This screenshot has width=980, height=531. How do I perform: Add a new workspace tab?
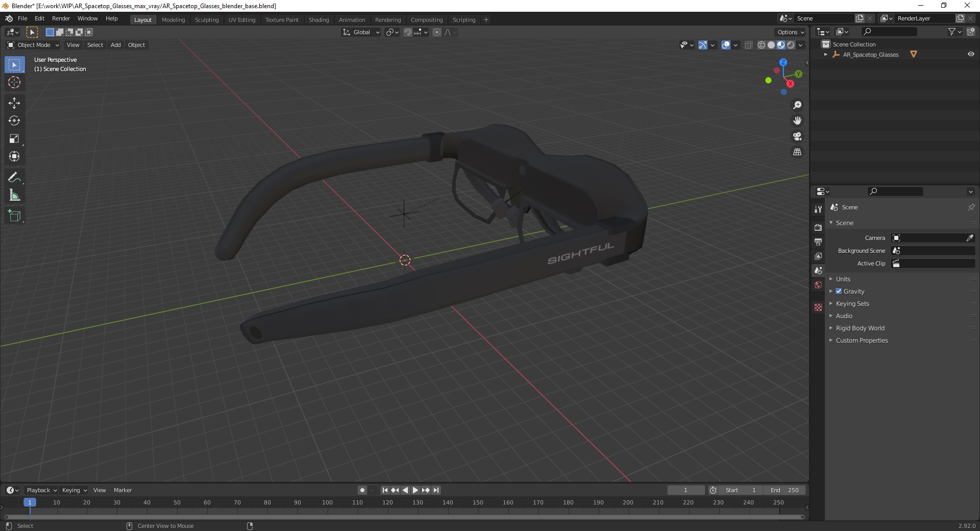(486, 20)
